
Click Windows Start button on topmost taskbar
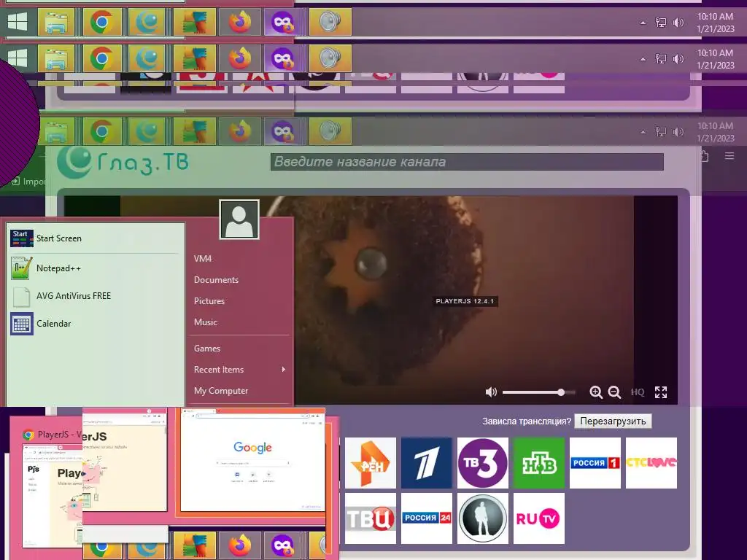pos(18,22)
